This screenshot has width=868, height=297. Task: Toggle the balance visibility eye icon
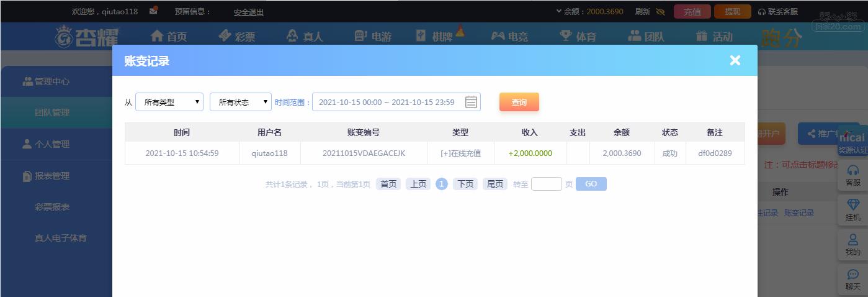coord(660,12)
